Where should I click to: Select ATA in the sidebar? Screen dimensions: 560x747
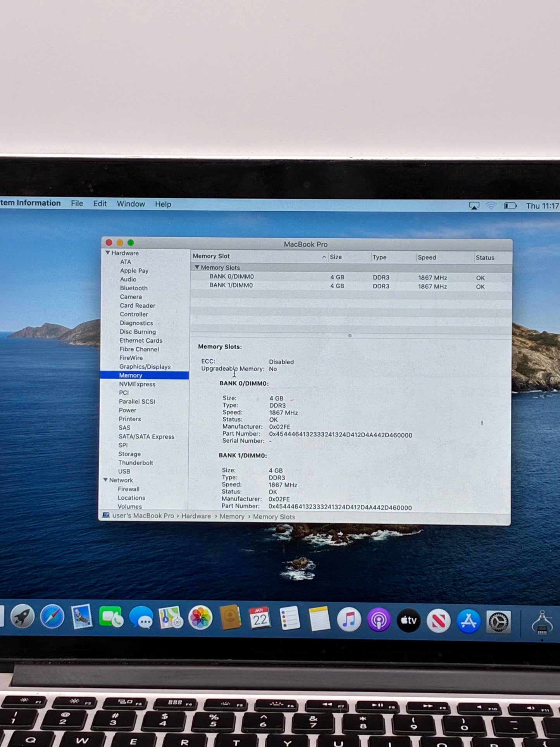tap(126, 262)
